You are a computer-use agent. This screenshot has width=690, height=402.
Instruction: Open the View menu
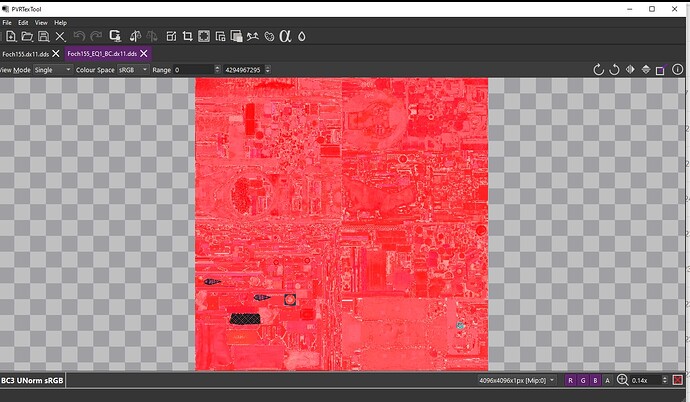(41, 22)
